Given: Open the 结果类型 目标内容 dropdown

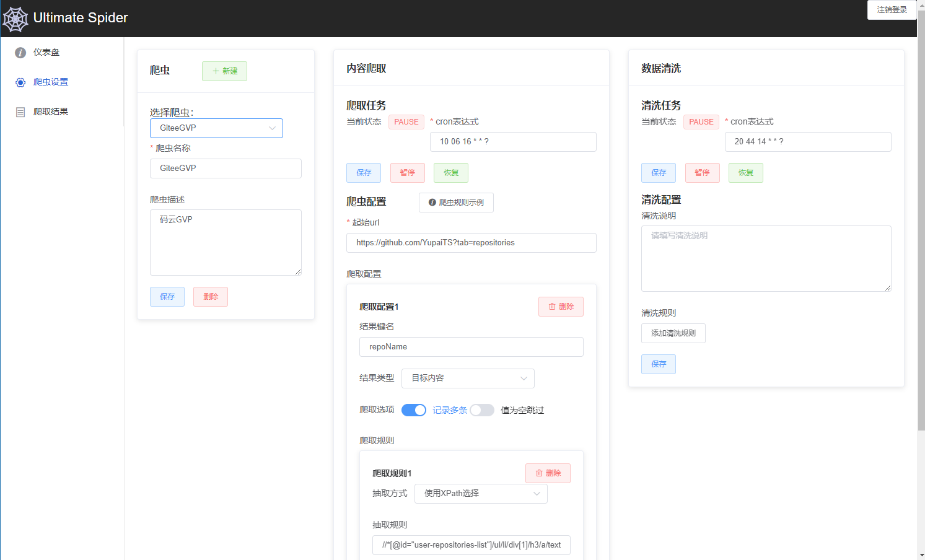Looking at the screenshot, I should pyautogui.click(x=468, y=378).
